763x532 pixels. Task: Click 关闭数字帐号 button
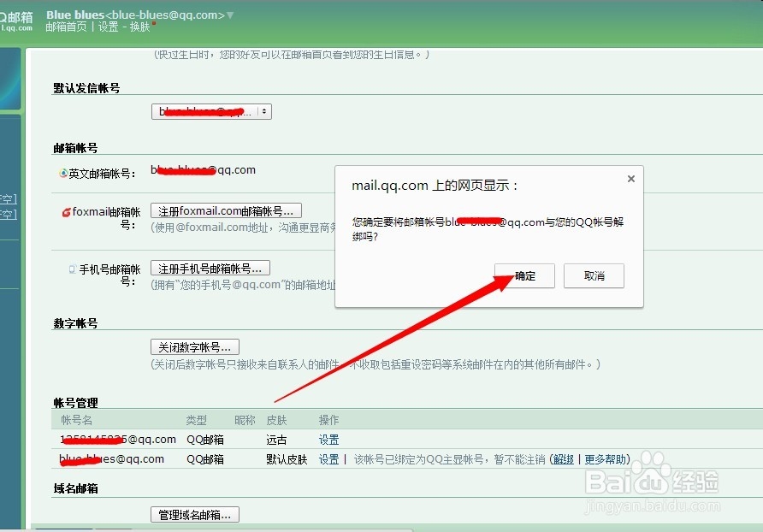(x=195, y=347)
